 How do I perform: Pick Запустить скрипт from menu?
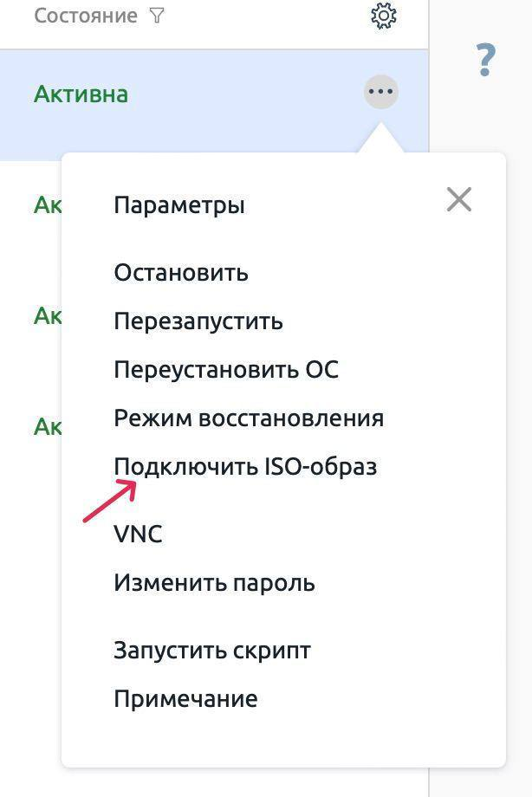pos(212,651)
